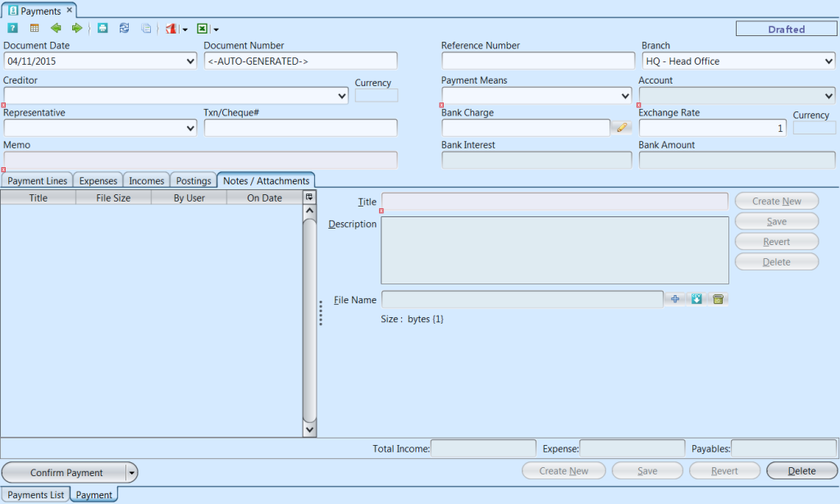Click the attachment Description text area
840x504 pixels.
555,251
